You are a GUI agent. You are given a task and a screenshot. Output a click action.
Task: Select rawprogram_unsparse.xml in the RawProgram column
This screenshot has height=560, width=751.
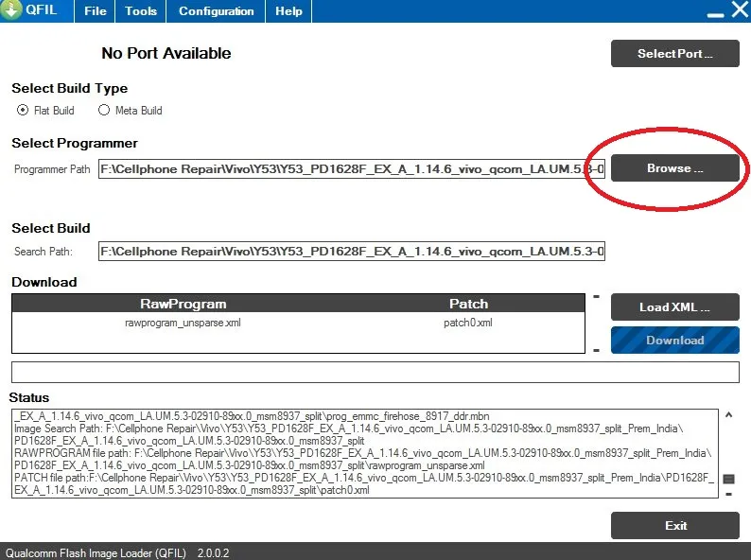[x=183, y=323]
